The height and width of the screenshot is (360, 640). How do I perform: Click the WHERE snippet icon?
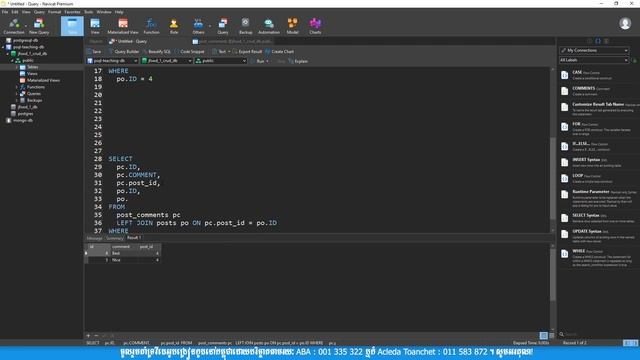click(564, 254)
